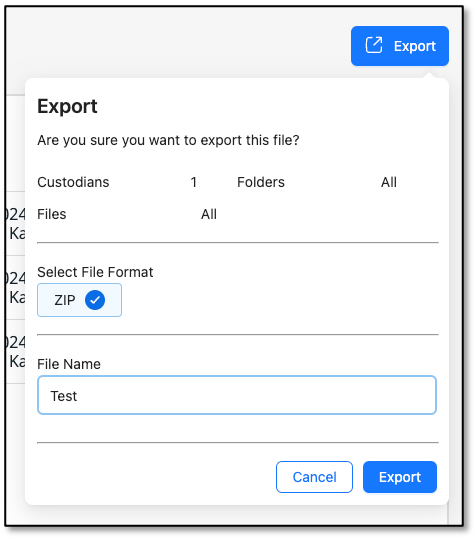Click the Select File Format label

coord(95,272)
